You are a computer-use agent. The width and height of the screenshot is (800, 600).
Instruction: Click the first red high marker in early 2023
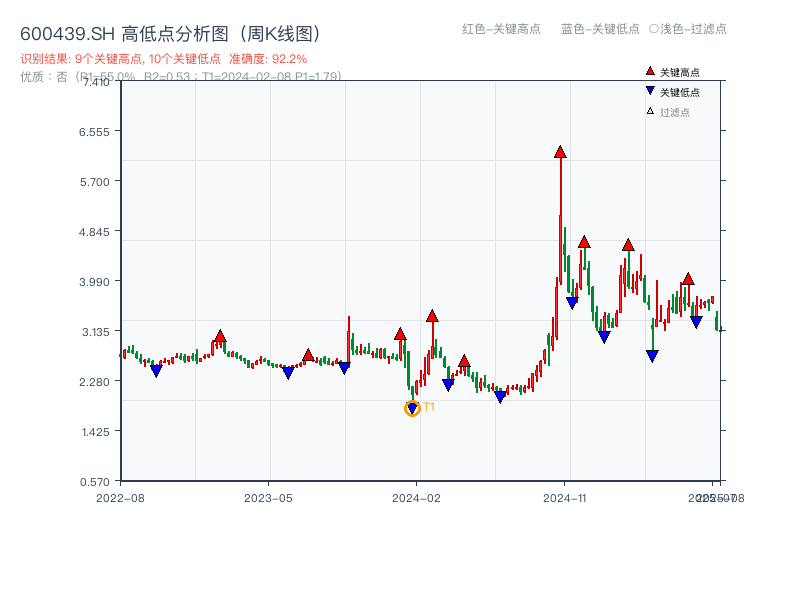(220, 336)
